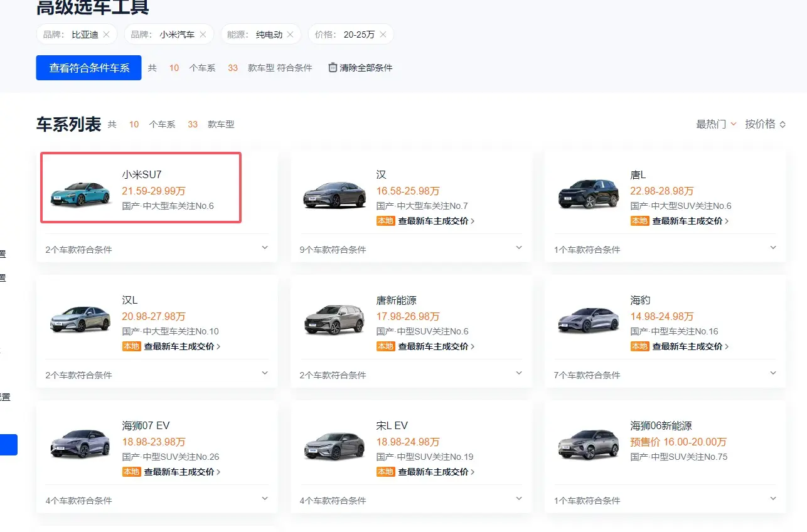Click the 本地 badge on 唐L card
Viewport: 807px width, 532px height.
(x=639, y=221)
